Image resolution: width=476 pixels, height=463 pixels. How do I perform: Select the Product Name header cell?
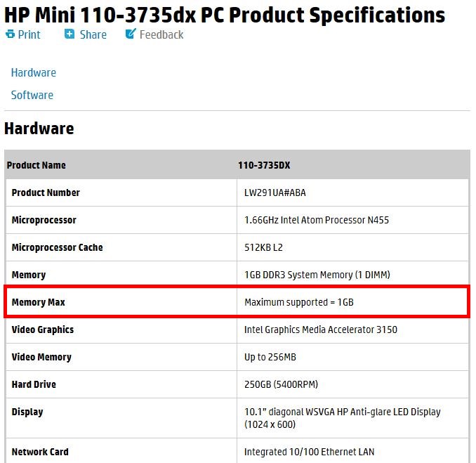pos(36,165)
